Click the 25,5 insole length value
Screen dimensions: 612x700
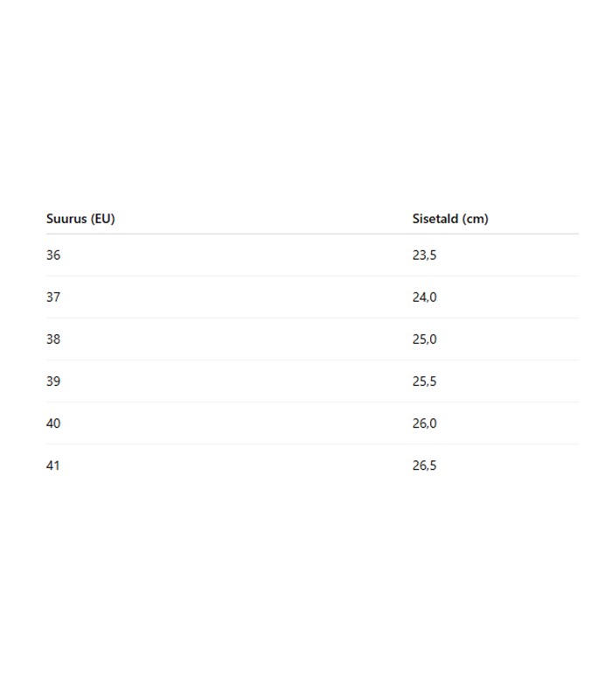(424, 381)
